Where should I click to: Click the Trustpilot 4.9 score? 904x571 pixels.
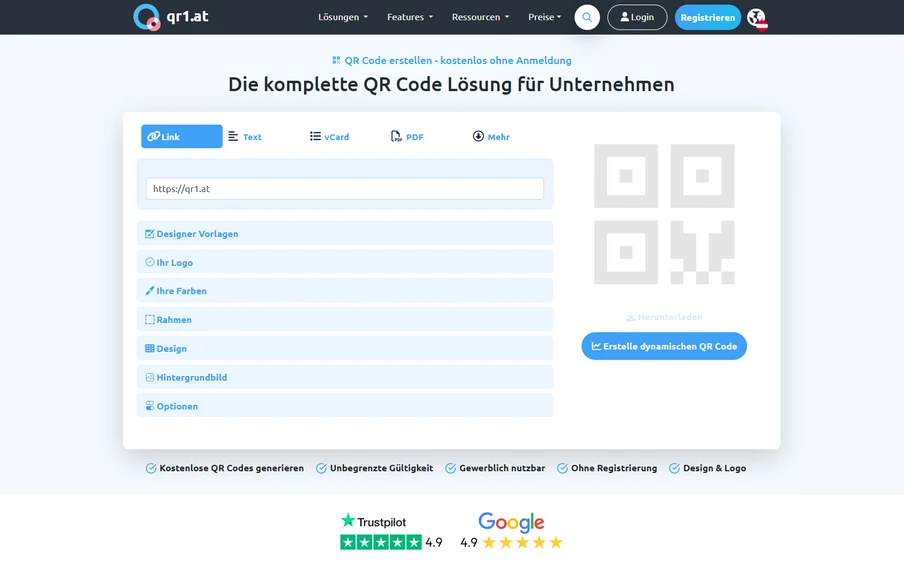[x=434, y=542]
